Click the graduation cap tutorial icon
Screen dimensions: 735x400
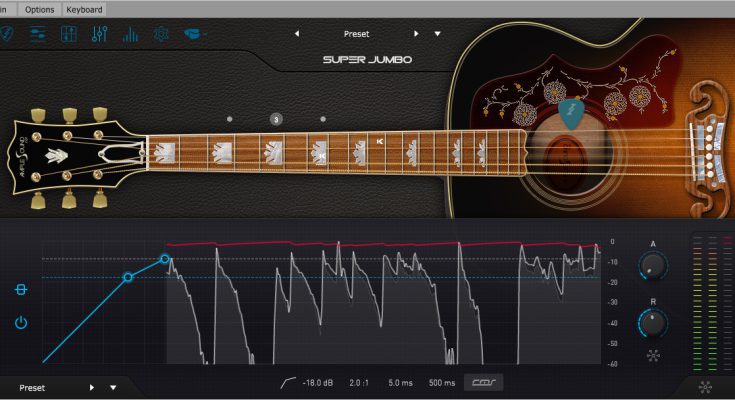coord(192,34)
